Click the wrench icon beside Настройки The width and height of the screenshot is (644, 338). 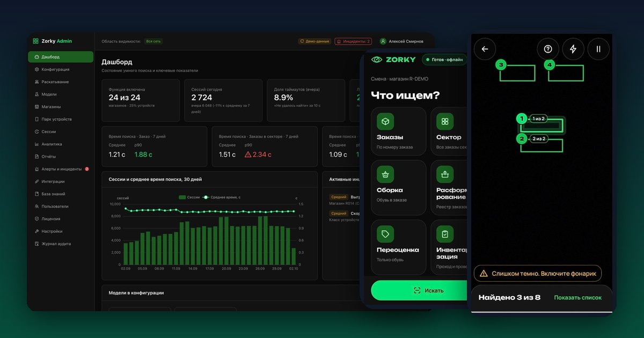tap(36, 231)
